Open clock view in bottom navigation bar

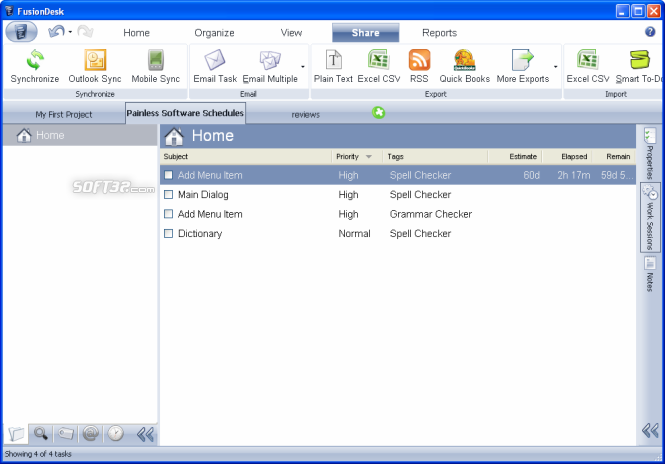(x=115, y=434)
